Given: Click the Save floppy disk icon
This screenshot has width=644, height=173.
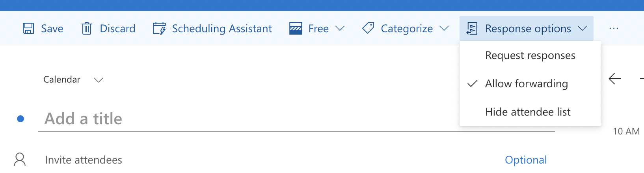Looking at the screenshot, I should pyautogui.click(x=28, y=29).
